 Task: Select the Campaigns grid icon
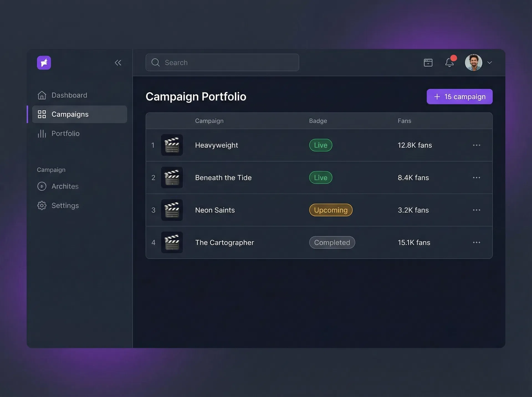coord(42,114)
